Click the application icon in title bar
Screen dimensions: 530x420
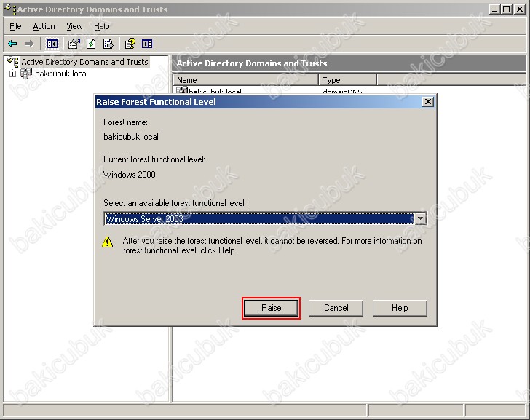10,9
